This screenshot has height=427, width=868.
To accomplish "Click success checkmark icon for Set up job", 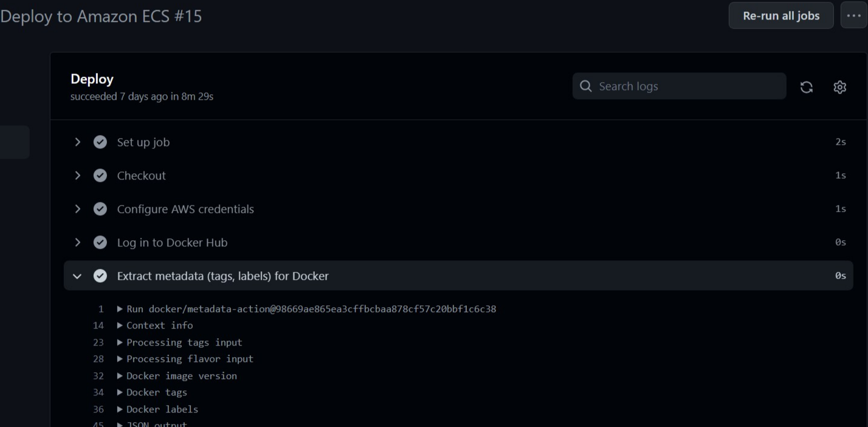I will [x=100, y=142].
